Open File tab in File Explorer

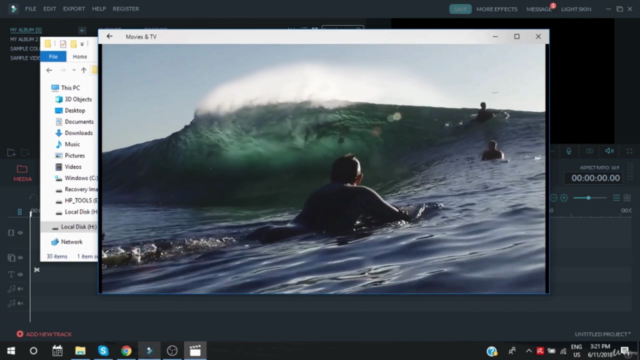(53, 56)
